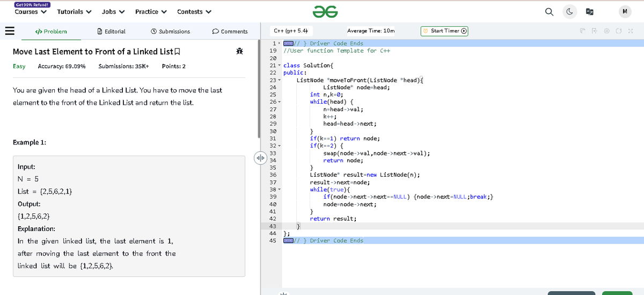Bookmark the problem title icon
Image resolution: width=644 pixels, height=295 pixels.
[x=177, y=52]
